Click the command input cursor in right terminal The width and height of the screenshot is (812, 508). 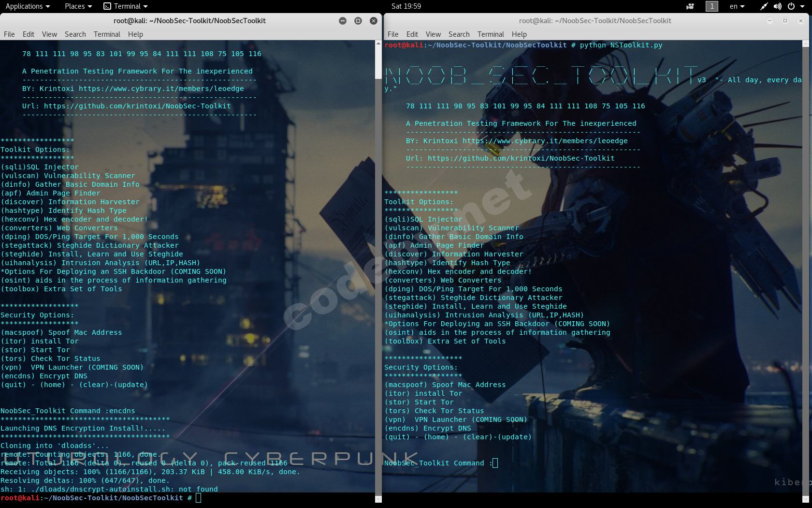click(495, 463)
